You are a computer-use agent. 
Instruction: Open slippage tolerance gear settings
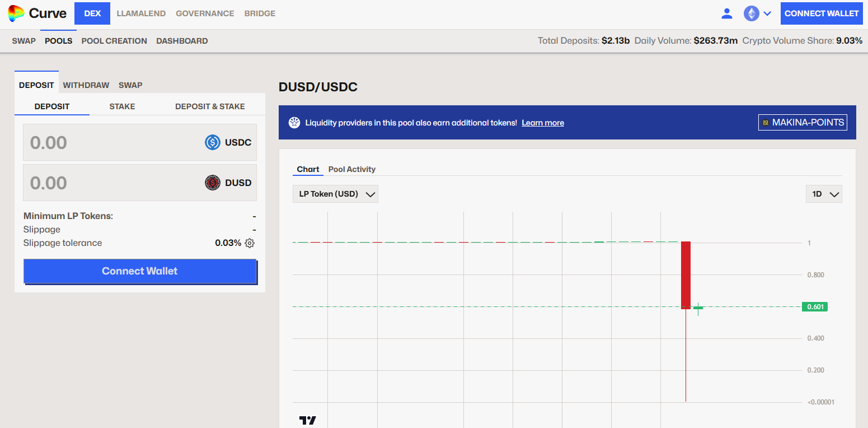[x=250, y=243]
